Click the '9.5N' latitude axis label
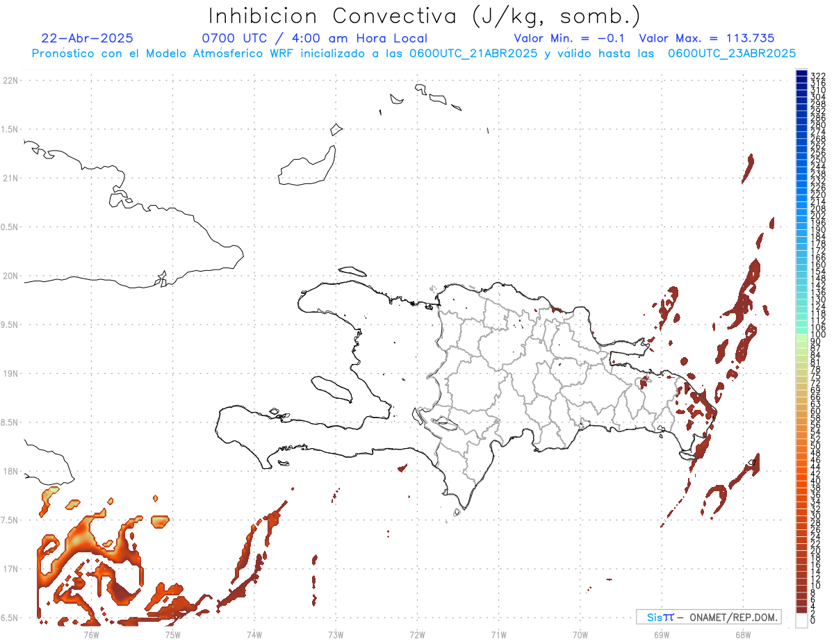 (10, 325)
